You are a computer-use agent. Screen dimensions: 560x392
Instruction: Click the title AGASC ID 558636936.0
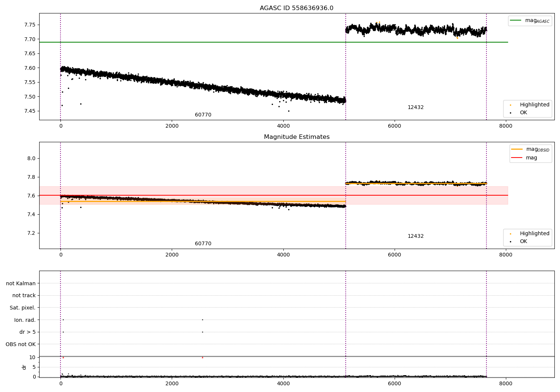click(x=296, y=8)
